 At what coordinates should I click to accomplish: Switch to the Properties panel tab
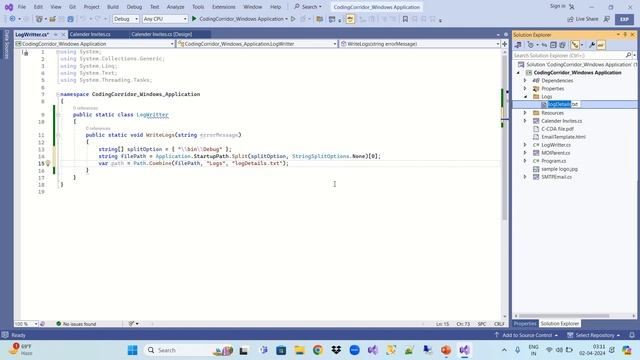525,324
